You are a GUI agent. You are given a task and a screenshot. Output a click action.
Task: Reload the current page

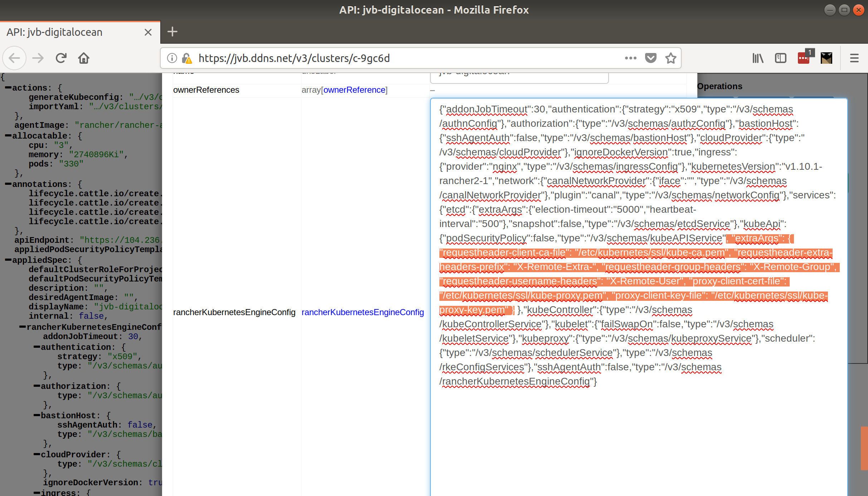pyautogui.click(x=61, y=58)
